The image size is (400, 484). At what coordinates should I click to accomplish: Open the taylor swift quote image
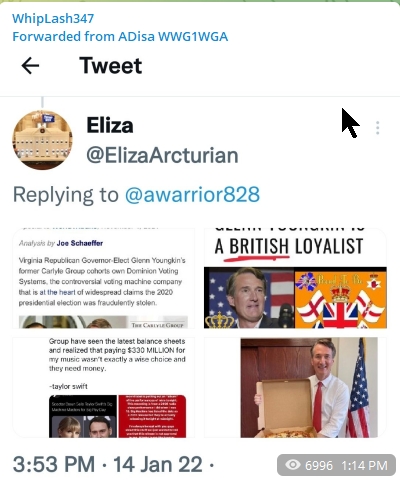pyautogui.click(x=104, y=387)
